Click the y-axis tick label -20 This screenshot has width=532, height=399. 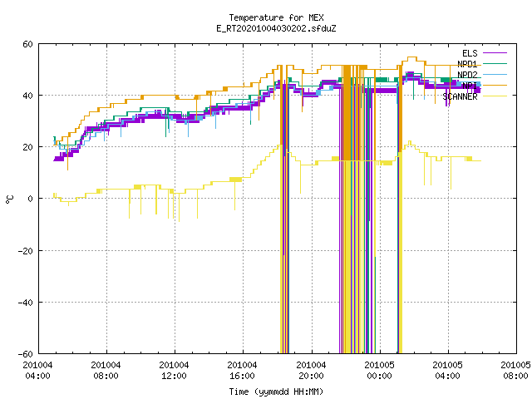click(x=26, y=251)
